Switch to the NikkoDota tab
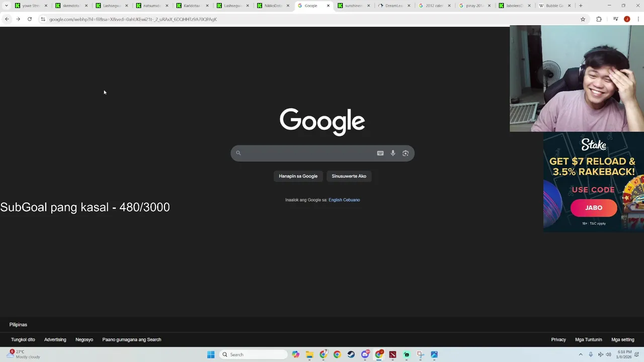The height and width of the screenshot is (362, 644). [x=273, y=6]
